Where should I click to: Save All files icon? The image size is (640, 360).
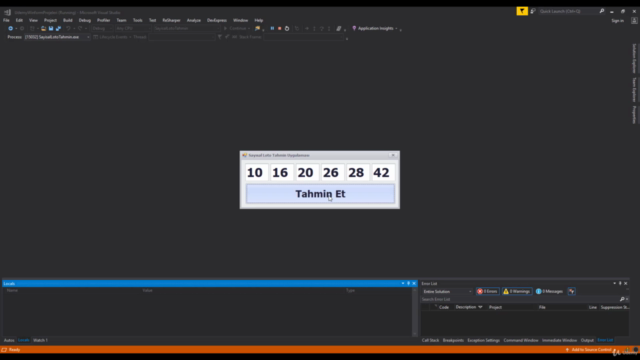[58, 29]
